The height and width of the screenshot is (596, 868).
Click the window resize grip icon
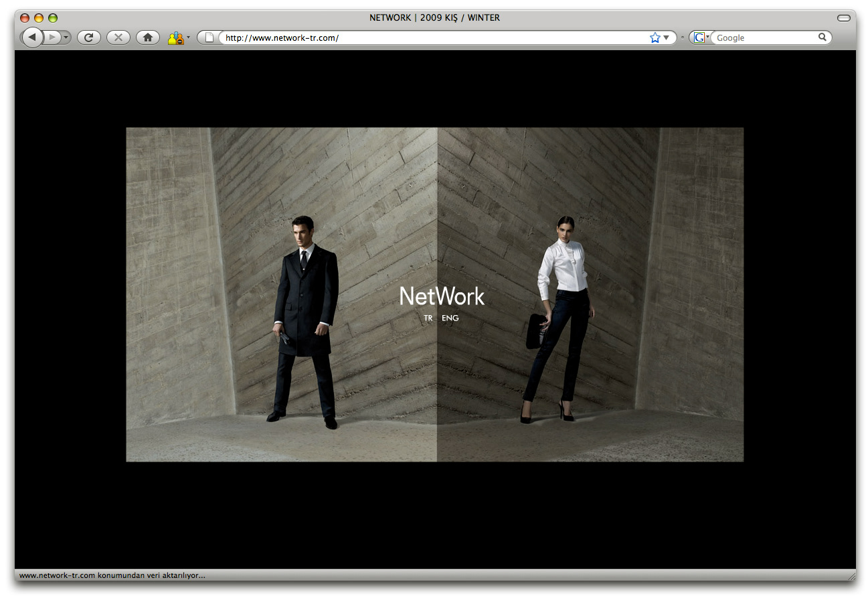tap(851, 576)
